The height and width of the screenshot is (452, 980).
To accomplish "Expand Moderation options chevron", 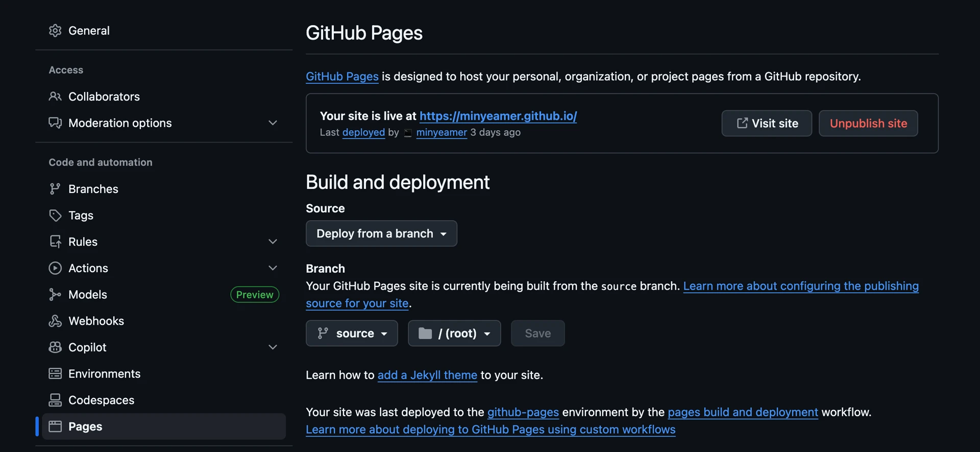I will [x=273, y=123].
